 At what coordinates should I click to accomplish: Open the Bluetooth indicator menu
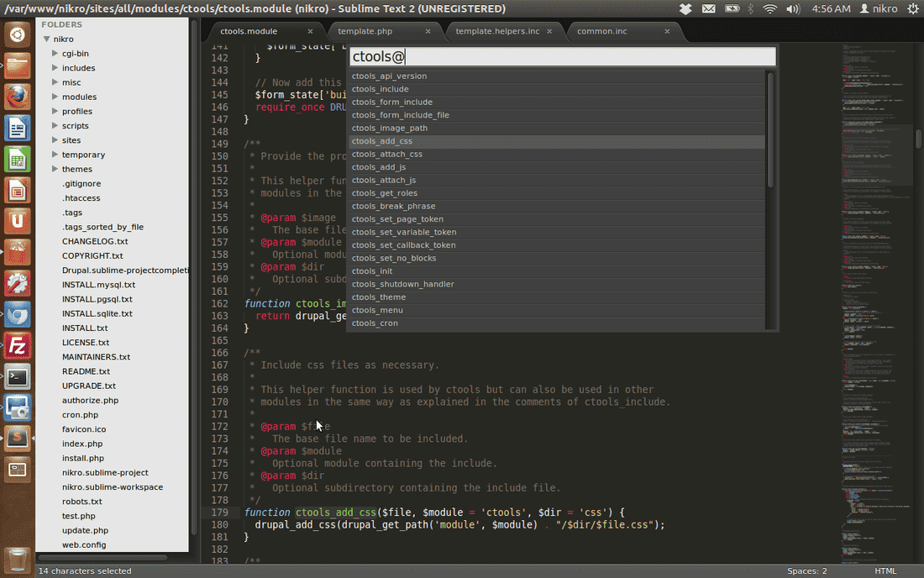[x=751, y=9]
